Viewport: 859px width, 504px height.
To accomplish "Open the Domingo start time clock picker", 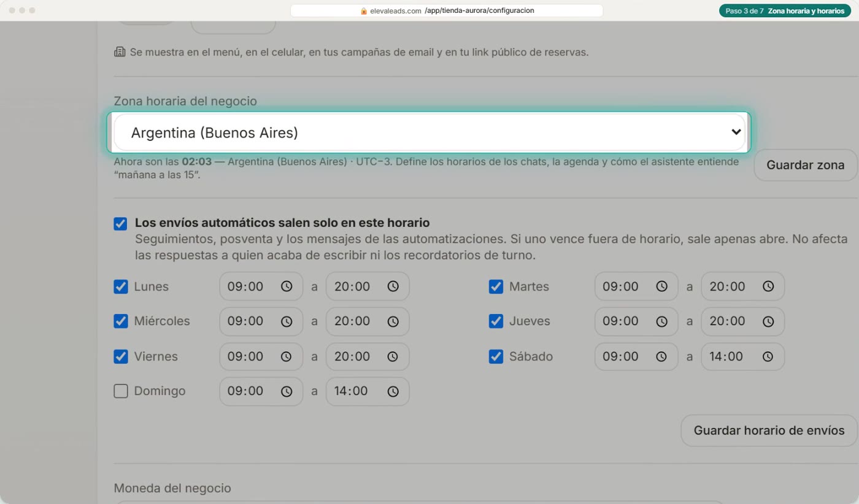I will pos(287,391).
